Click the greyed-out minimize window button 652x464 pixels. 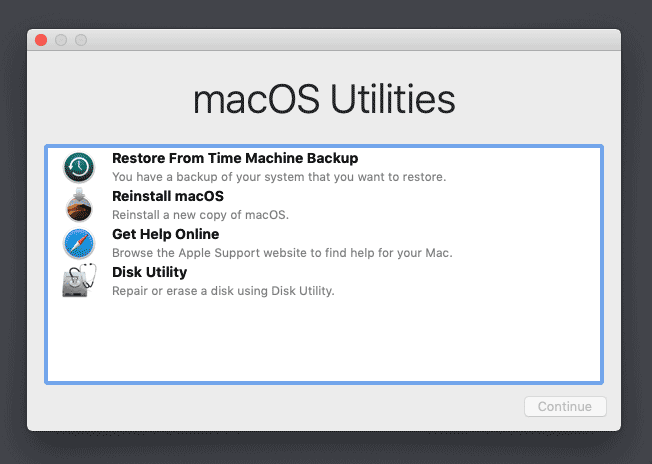61,40
